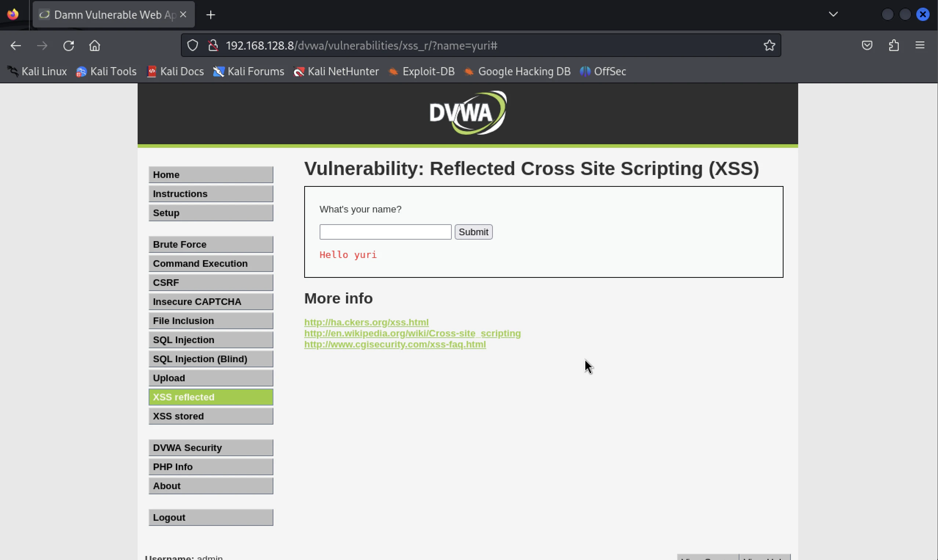The width and height of the screenshot is (938, 560).
Task: Open the Extensions puzzle icon
Action: click(x=894, y=46)
